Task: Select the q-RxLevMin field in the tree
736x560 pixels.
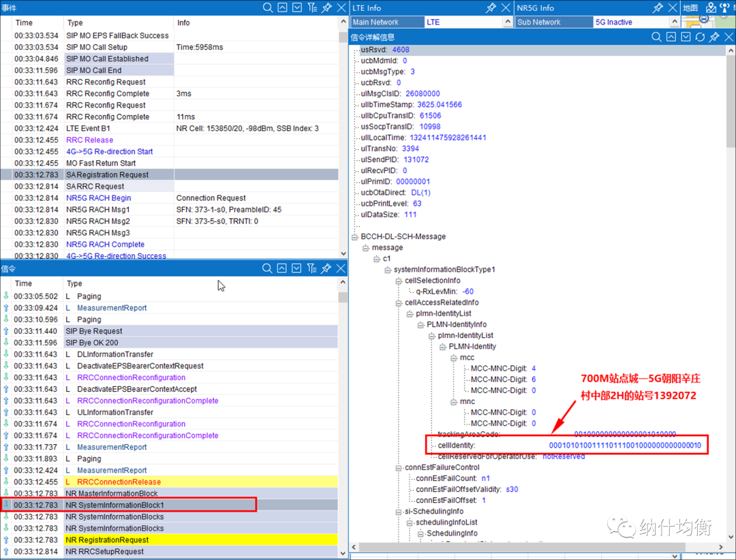Action: pos(444,292)
